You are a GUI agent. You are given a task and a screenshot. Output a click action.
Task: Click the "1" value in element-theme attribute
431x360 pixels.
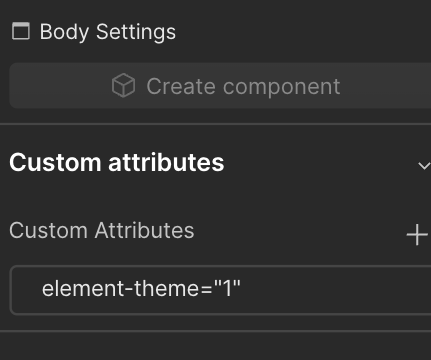[227, 288]
